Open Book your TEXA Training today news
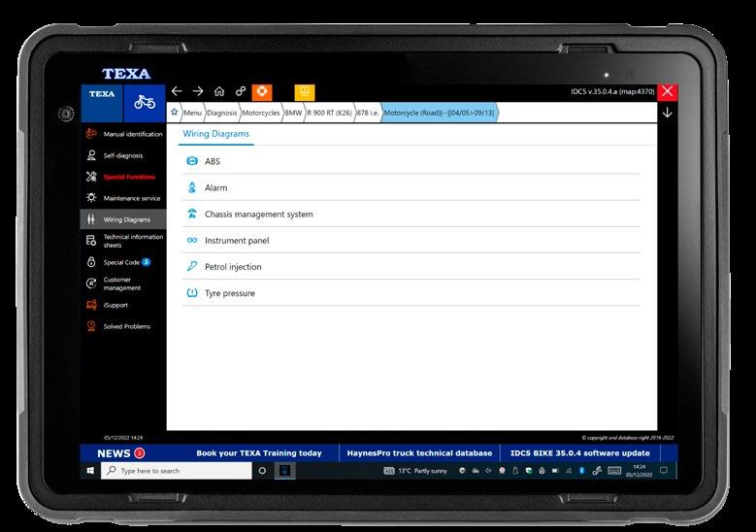 259,453
